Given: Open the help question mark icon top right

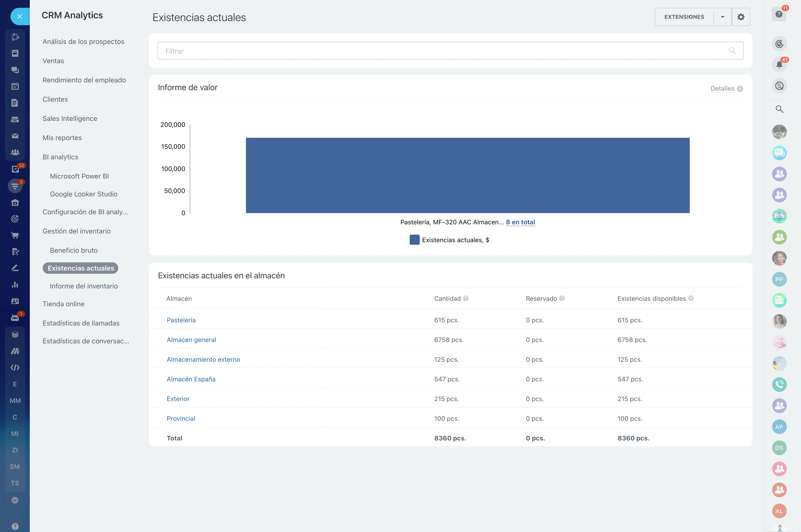Looking at the screenshot, I should click(x=779, y=14).
